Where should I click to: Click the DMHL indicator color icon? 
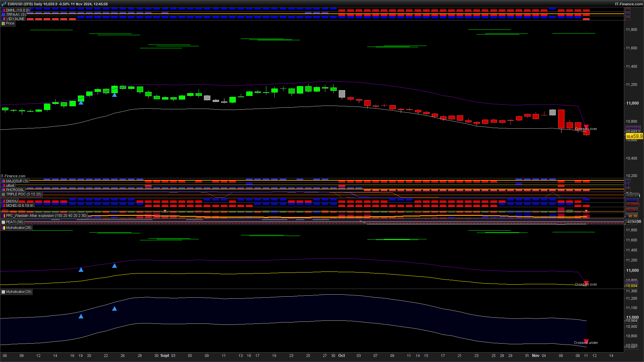pyautogui.click(x=3, y=10)
